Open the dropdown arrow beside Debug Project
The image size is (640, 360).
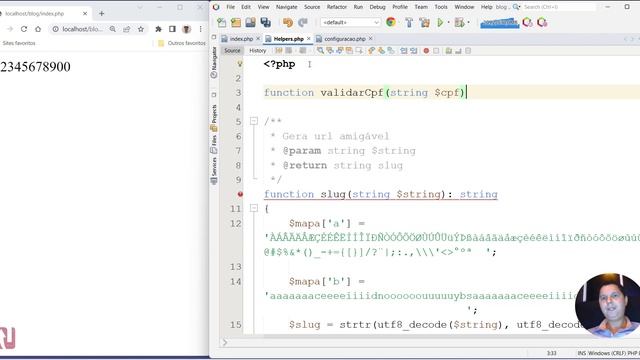(468, 23)
